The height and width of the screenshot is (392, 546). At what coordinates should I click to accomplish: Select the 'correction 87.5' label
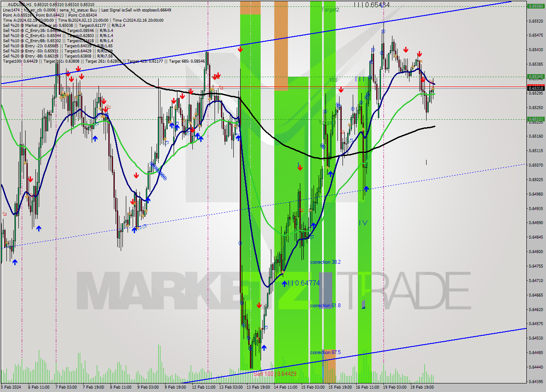(325, 352)
